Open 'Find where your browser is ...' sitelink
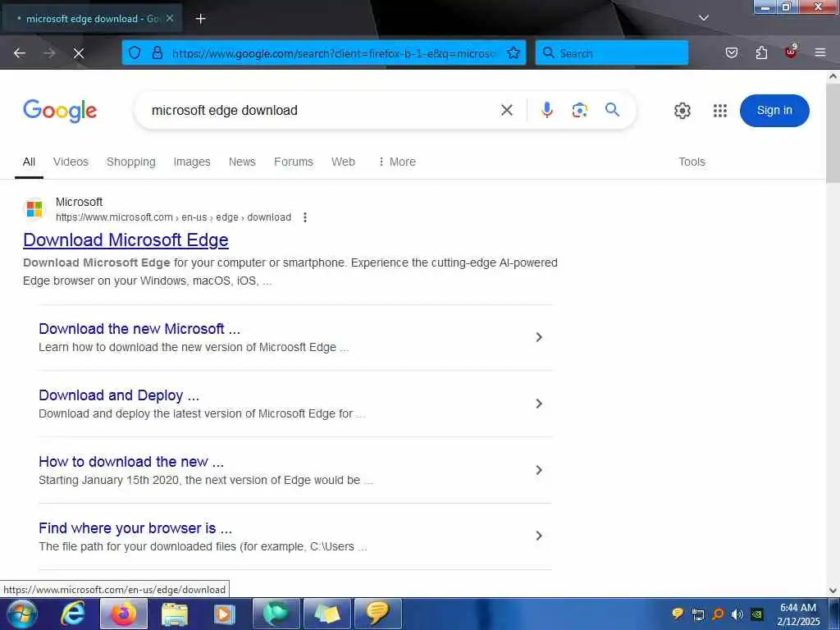Viewport: 840px width, 630px height. click(x=135, y=528)
